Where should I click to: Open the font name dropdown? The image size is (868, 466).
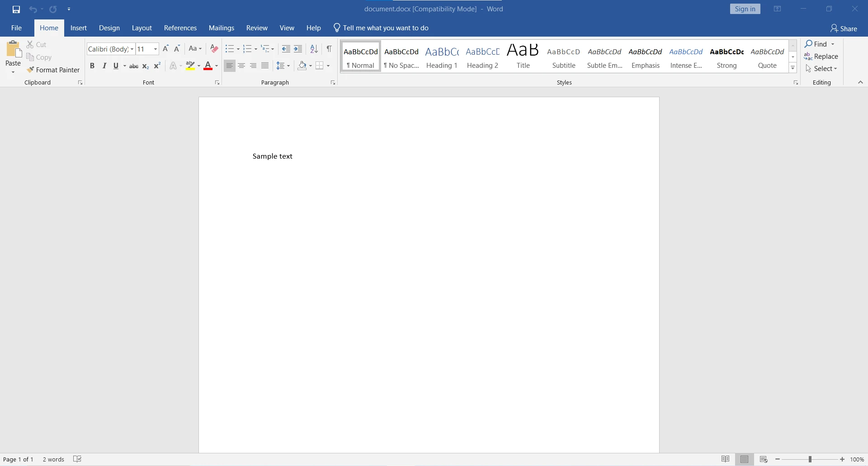click(x=132, y=49)
